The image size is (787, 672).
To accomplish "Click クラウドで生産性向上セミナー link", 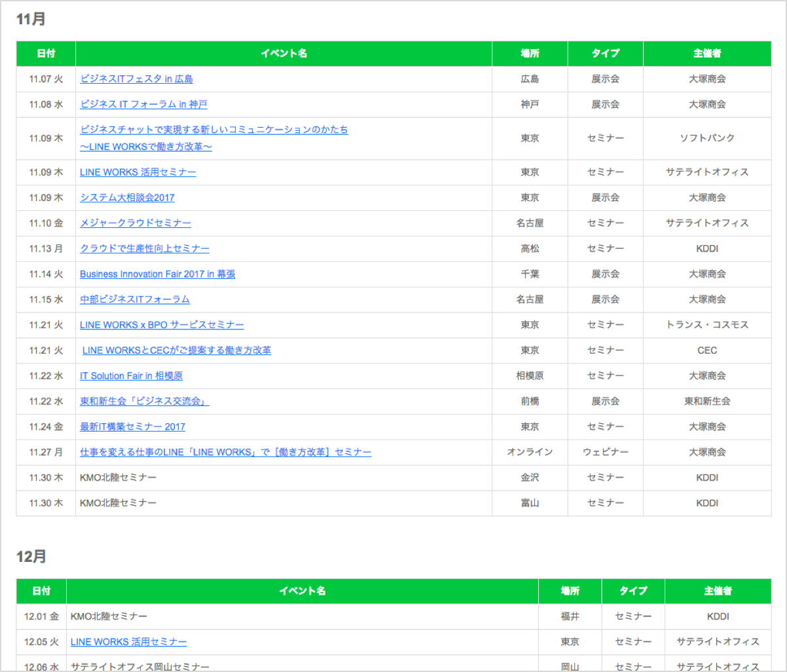I will point(144,249).
